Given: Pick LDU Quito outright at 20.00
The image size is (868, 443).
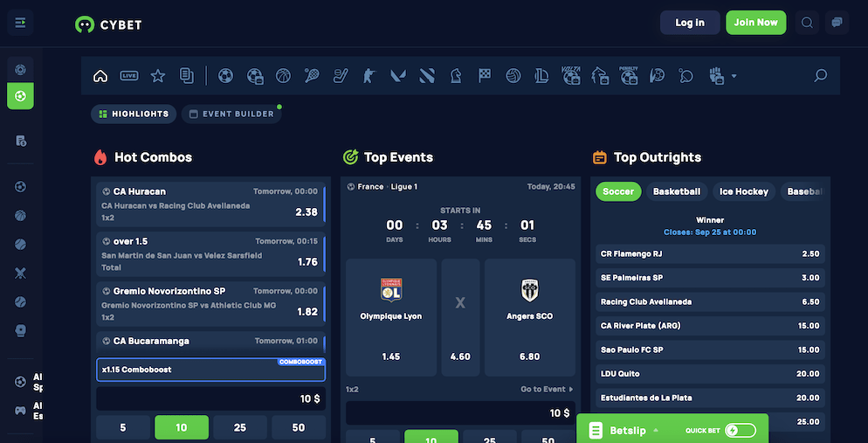Looking at the screenshot, I should pyautogui.click(x=710, y=374).
